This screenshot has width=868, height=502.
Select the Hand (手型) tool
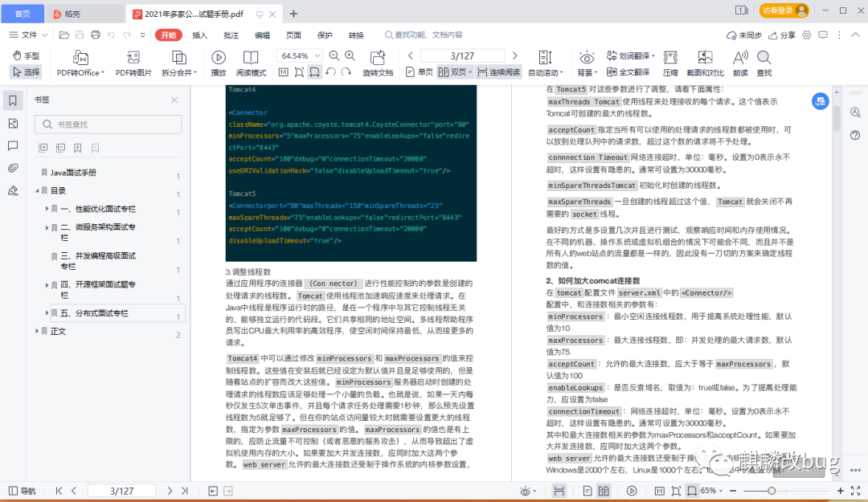(26, 56)
